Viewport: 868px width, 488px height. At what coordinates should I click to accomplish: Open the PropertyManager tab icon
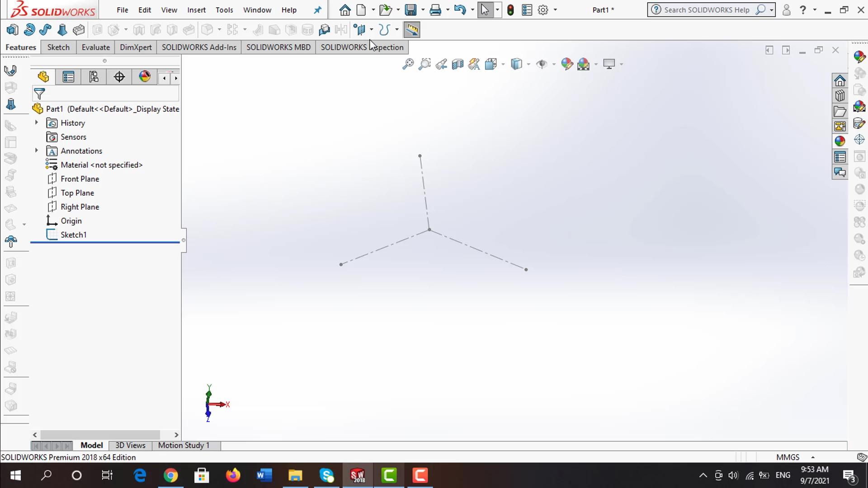[68, 77]
